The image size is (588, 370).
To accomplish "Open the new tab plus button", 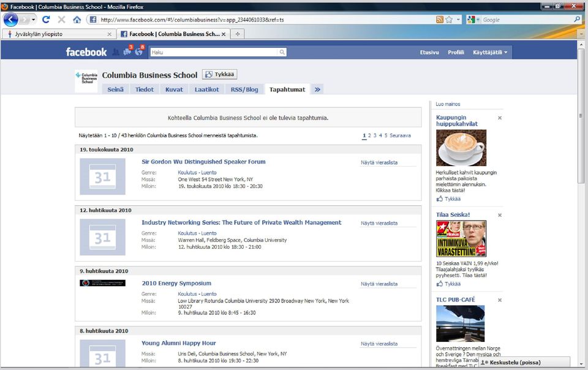I will pos(238,34).
